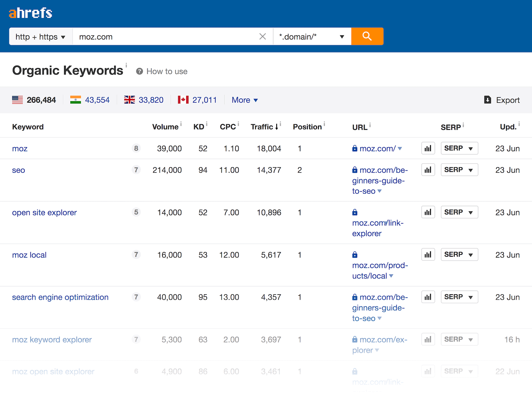Select the Canada flag
This screenshot has height=400, width=532.
point(183,100)
